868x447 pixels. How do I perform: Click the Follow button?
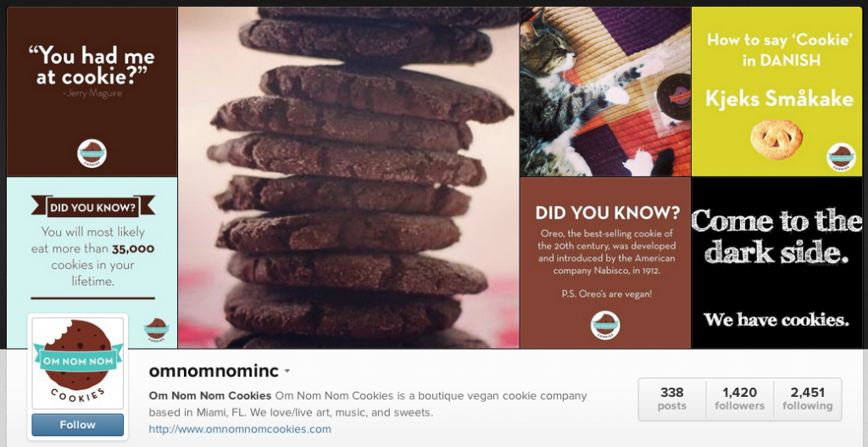tap(77, 425)
